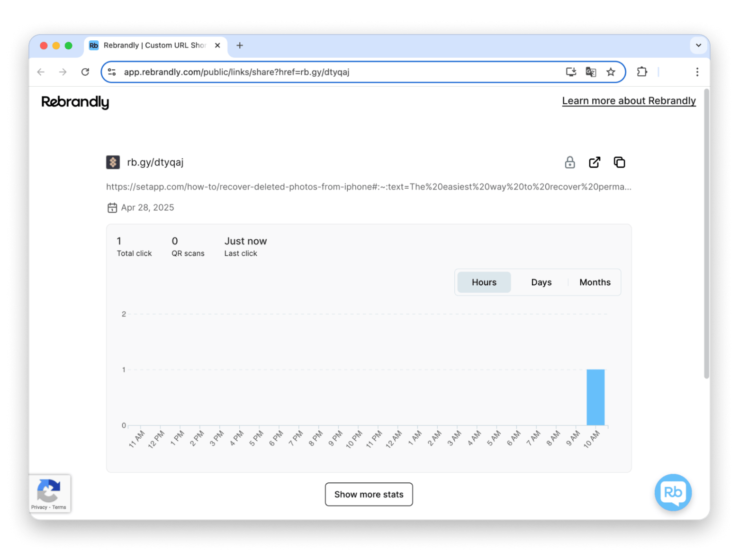View site information icon in address bar

pyautogui.click(x=112, y=72)
